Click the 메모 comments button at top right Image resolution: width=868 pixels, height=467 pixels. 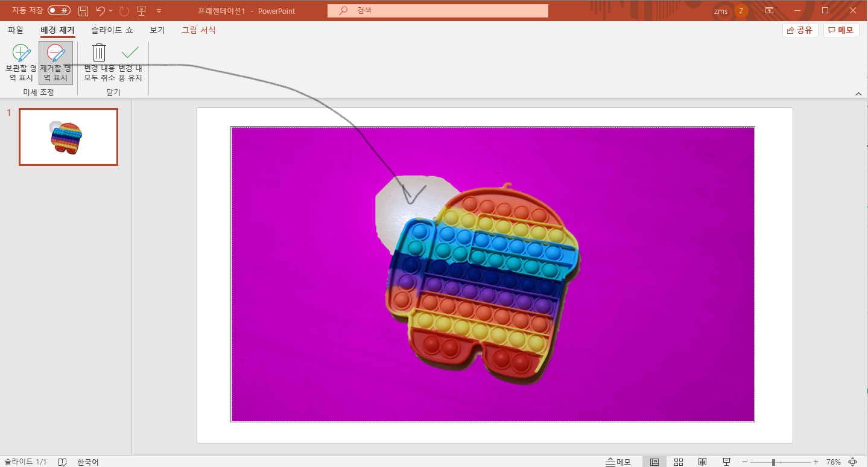pos(841,30)
